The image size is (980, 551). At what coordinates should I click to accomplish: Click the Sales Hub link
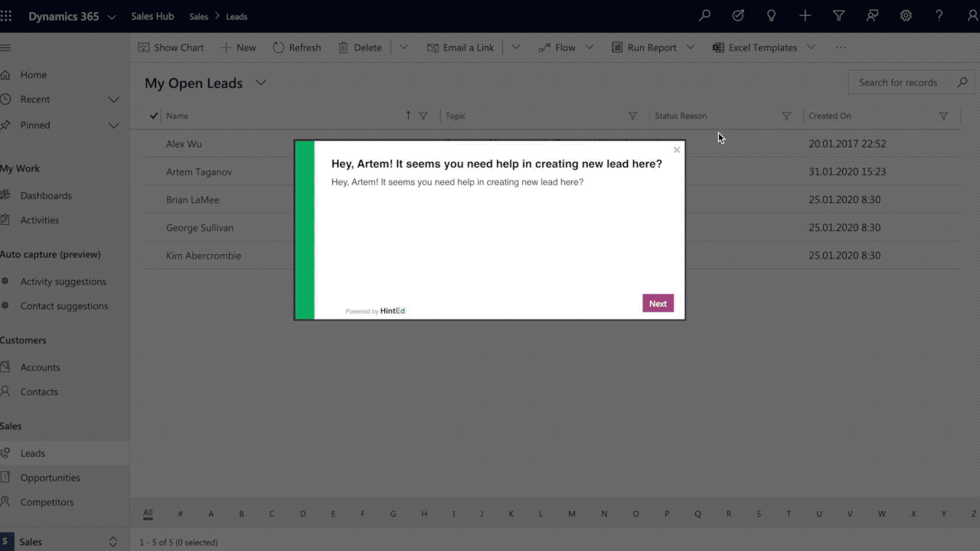[152, 16]
